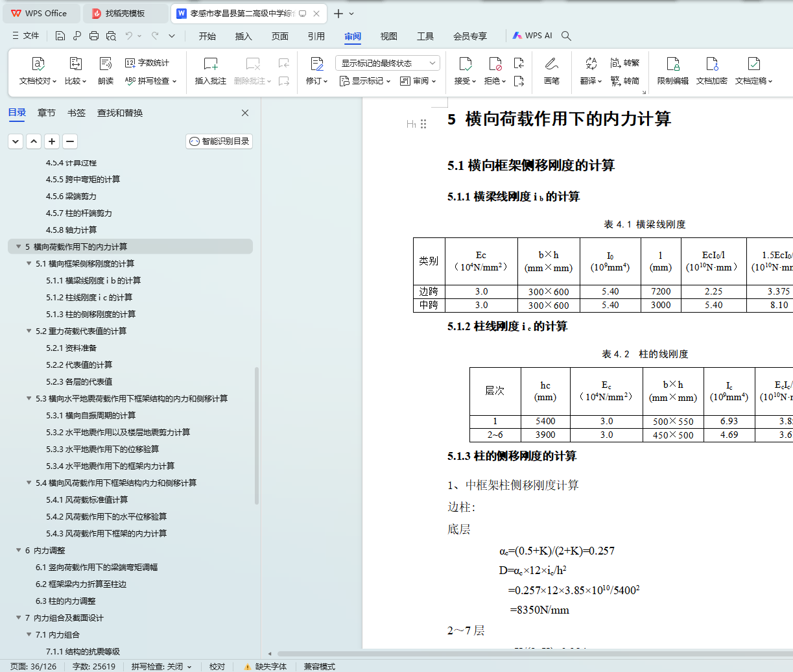Click the outline plus level button

[52, 141]
